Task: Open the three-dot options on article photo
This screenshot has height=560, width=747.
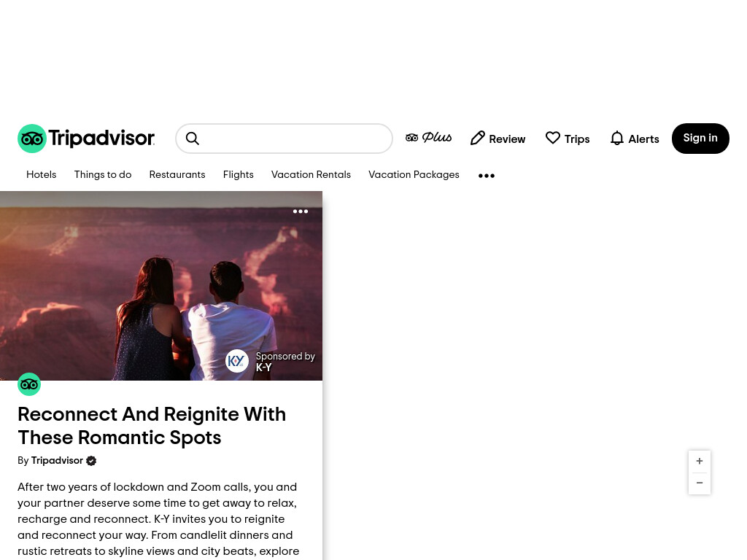Action: 300,211
